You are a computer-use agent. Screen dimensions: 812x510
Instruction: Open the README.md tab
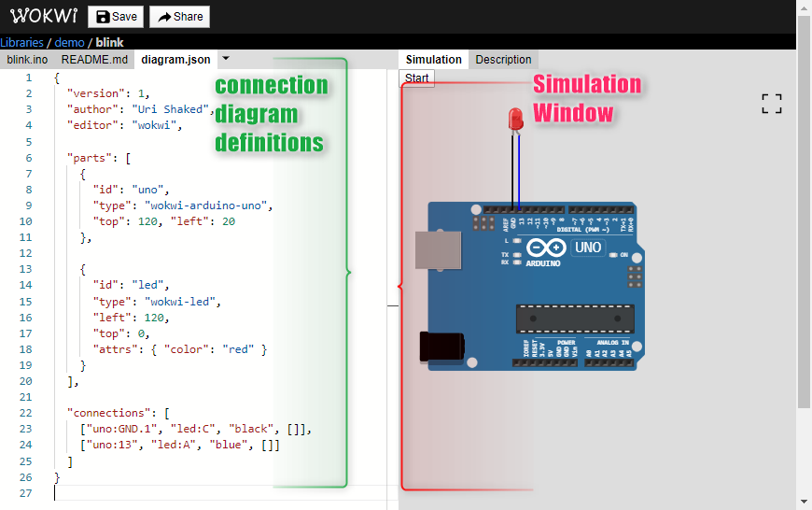pos(94,60)
